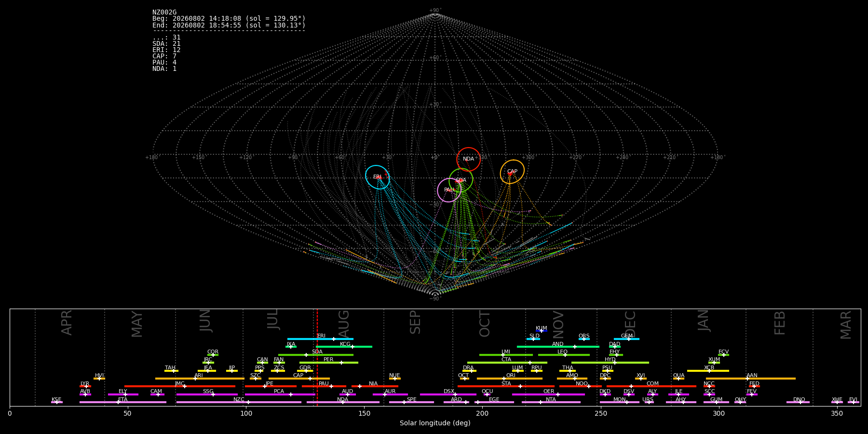Click the Solar longitude axis label
The width and height of the screenshot is (868, 434).
click(435, 423)
